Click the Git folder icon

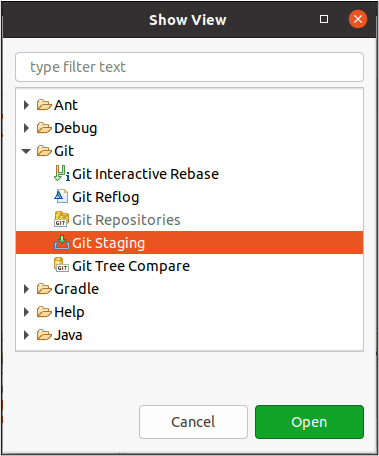tap(44, 151)
